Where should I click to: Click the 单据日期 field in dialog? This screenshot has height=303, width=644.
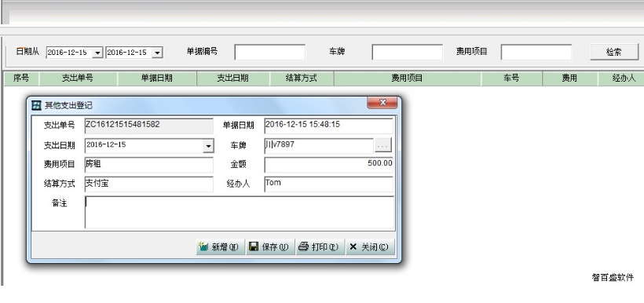point(328,126)
